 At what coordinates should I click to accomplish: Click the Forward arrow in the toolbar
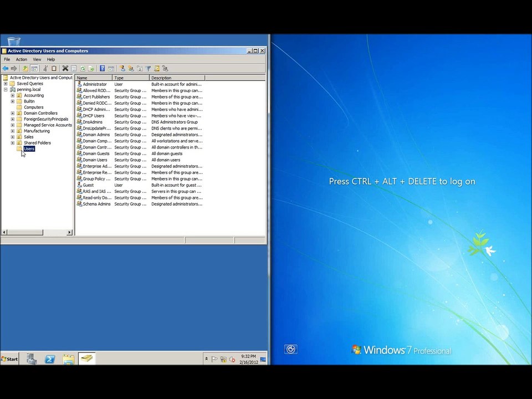(14, 69)
